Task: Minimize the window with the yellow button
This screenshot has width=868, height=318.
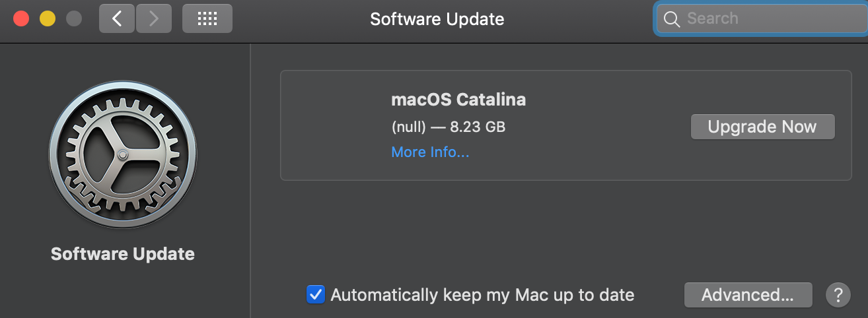Action: [48, 18]
